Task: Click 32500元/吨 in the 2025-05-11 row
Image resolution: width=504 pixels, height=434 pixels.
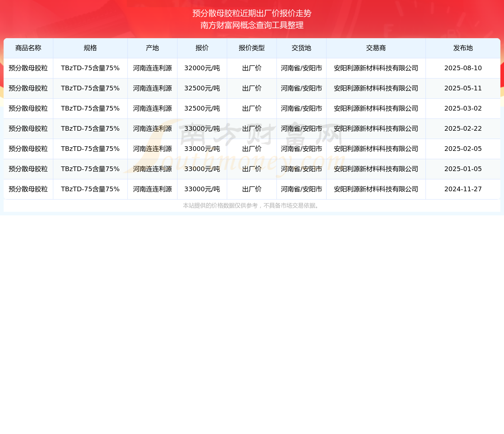Action: tap(202, 88)
